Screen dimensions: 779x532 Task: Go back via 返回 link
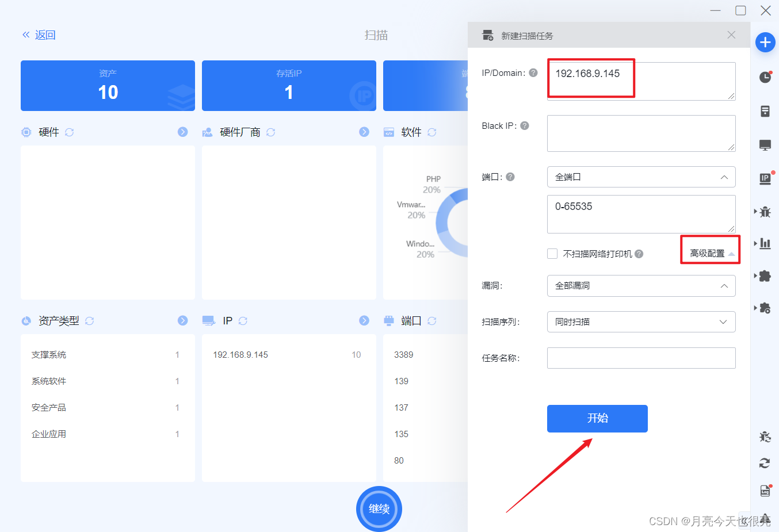click(x=39, y=35)
